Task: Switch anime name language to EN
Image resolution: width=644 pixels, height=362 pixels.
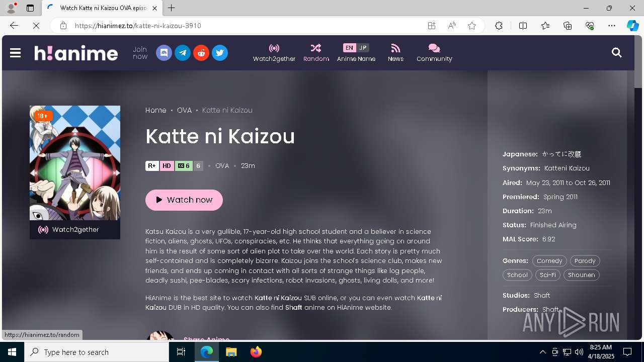Action: pos(349,48)
